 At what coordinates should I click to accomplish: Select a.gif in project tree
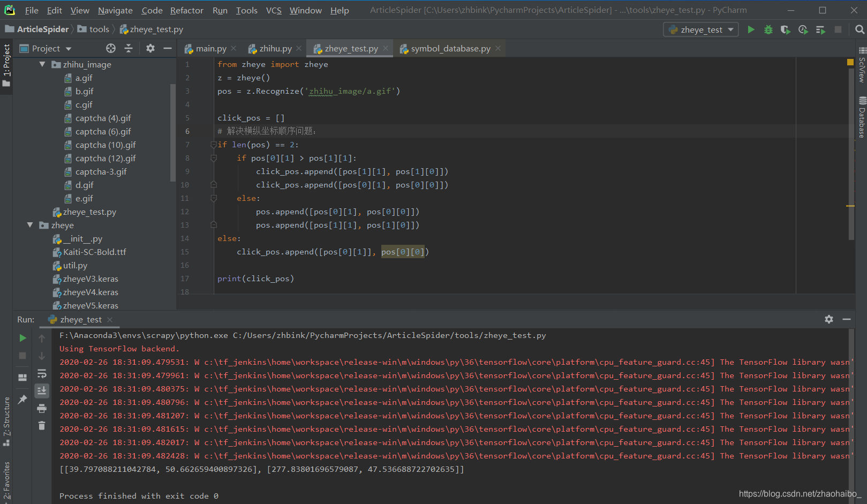pyautogui.click(x=84, y=78)
